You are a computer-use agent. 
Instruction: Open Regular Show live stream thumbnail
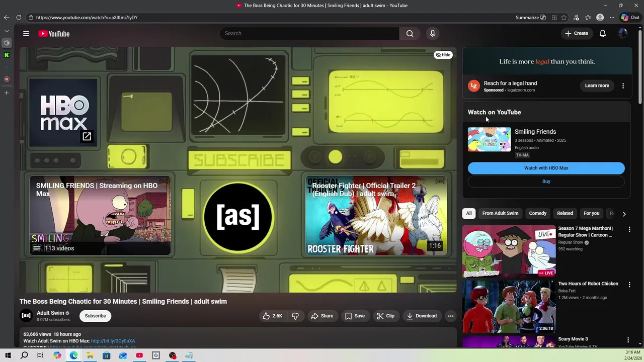coord(509,251)
